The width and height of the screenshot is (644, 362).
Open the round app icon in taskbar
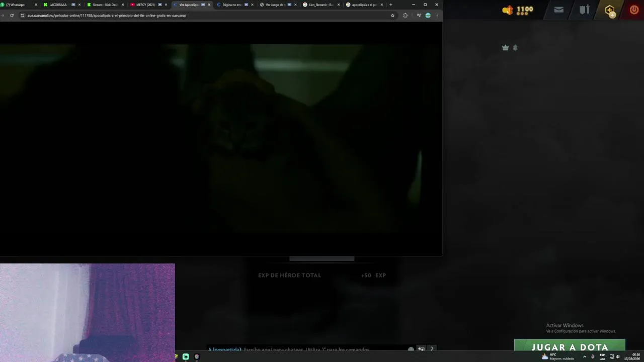[x=197, y=356]
